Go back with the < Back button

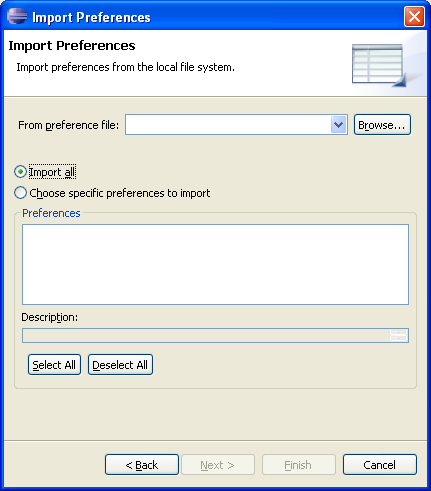pyautogui.click(x=142, y=464)
